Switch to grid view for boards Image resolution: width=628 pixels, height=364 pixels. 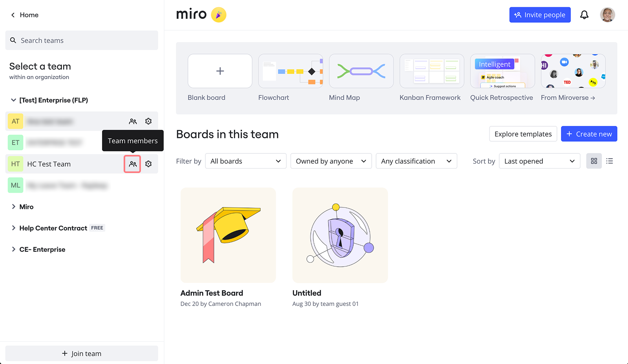point(594,161)
